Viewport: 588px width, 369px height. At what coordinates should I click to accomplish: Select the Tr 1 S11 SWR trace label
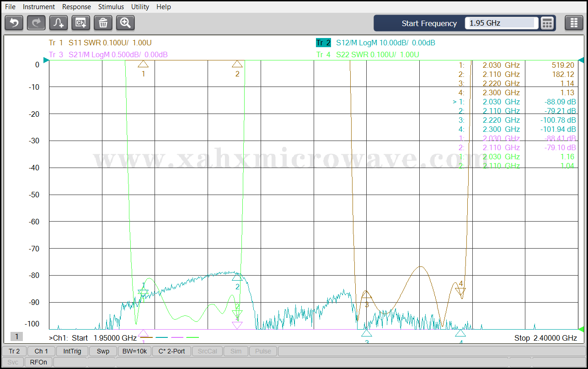pos(100,43)
